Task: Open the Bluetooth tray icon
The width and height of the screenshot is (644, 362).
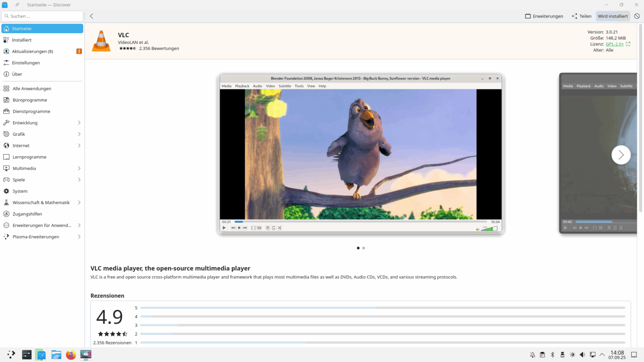Action: (x=552, y=354)
